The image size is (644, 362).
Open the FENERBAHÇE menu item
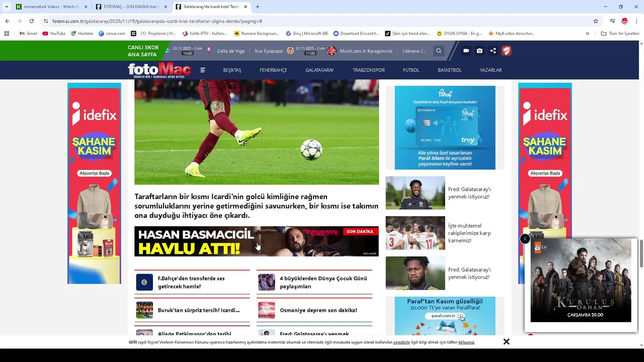(273, 70)
